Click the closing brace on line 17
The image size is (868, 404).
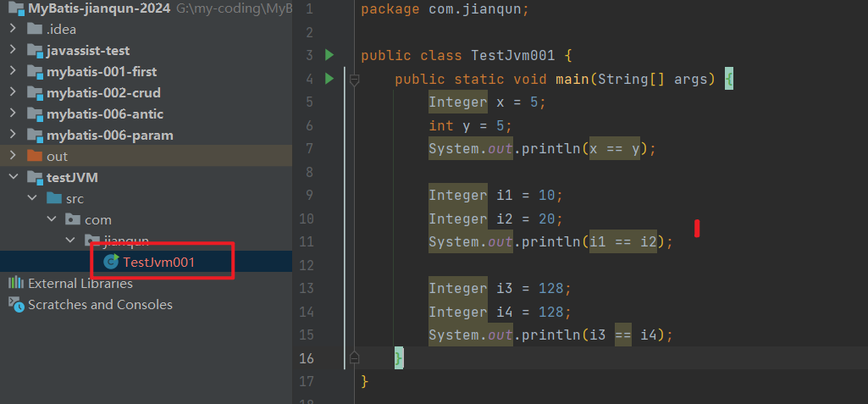pyautogui.click(x=364, y=381)
